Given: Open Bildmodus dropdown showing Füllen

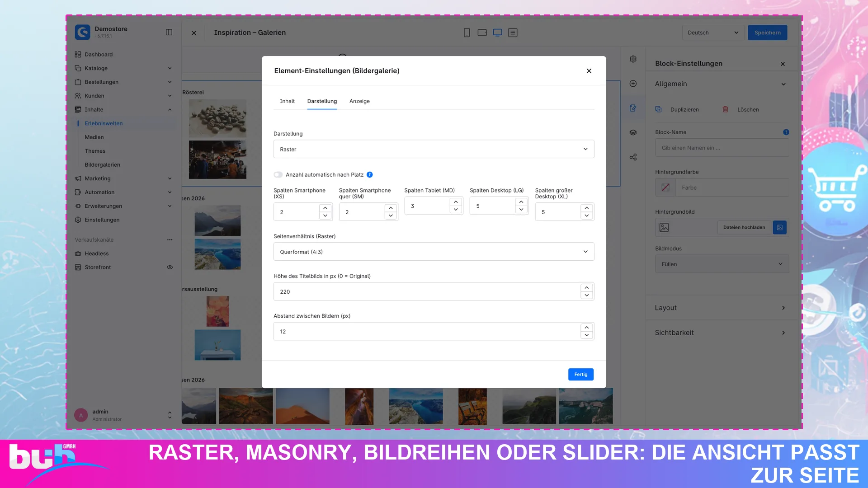Looking at the screenshot, I should click(722, 264).
